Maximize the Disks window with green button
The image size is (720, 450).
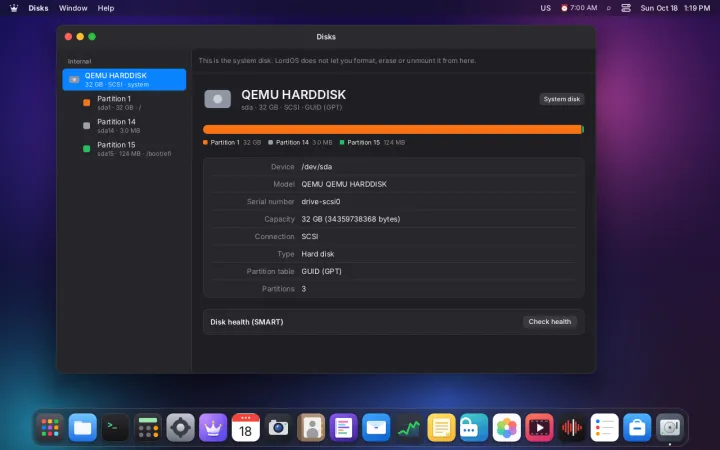click(92, 37)
